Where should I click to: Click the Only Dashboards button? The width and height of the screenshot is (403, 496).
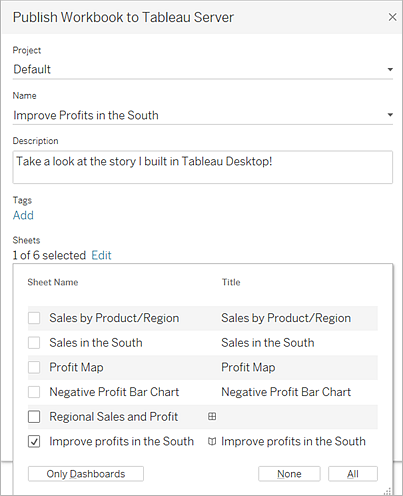[86, 474]
